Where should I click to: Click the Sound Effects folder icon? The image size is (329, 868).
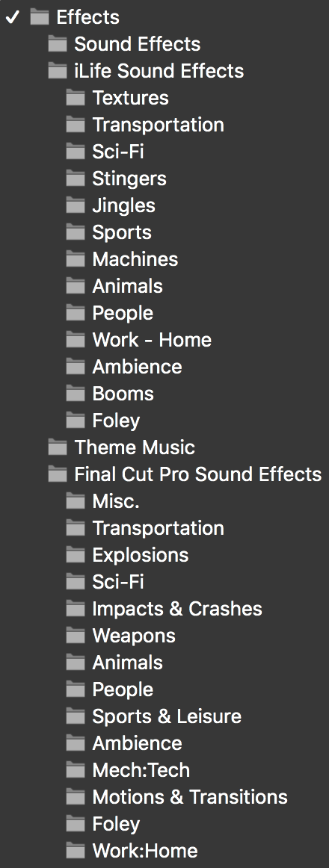[58, 44]
